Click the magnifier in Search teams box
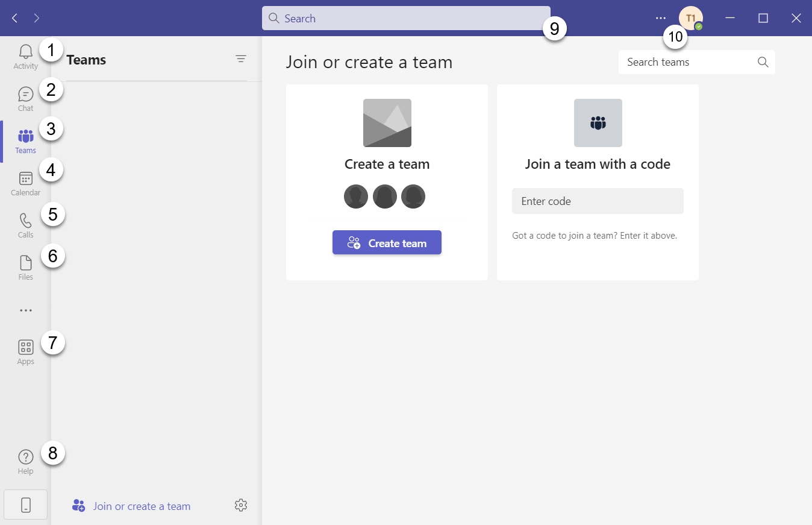Viewport: 812px width, 525px height. tap(763, 61)
